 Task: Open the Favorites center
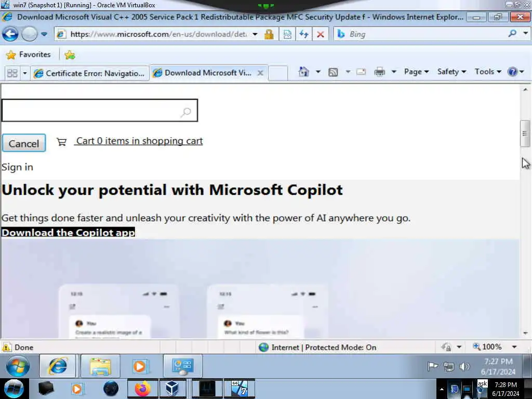(x=29, y=55)
